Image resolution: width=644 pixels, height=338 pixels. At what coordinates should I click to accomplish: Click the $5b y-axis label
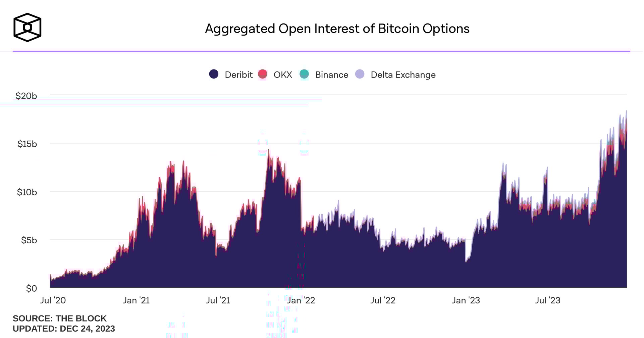coord(29,240)
